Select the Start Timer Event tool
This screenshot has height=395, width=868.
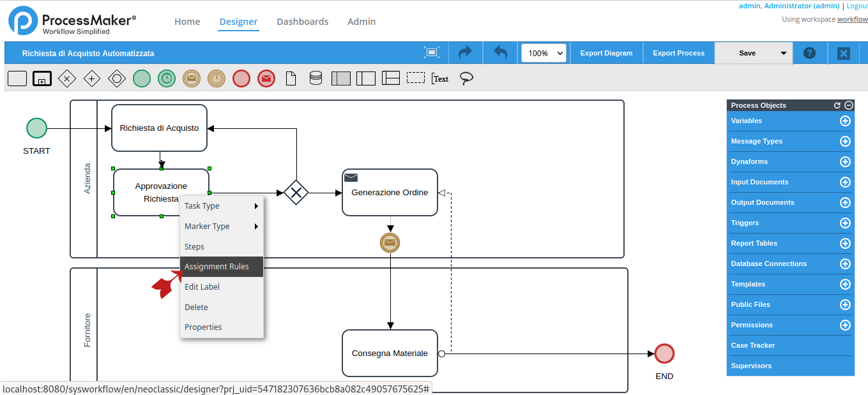point(167,78)
